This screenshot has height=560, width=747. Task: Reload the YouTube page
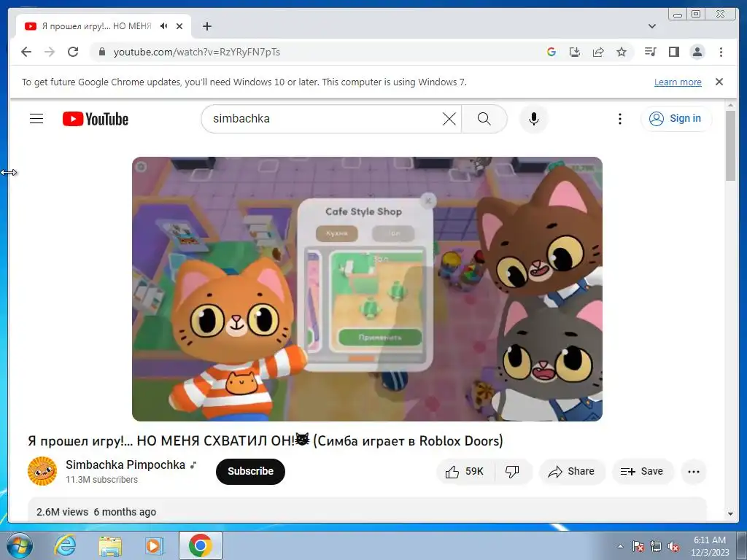(73, 52)
